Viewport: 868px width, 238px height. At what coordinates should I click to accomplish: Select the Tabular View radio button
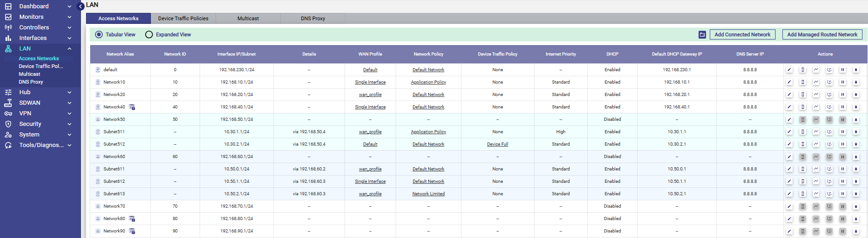pyautogui.click(x=99, y=34)
